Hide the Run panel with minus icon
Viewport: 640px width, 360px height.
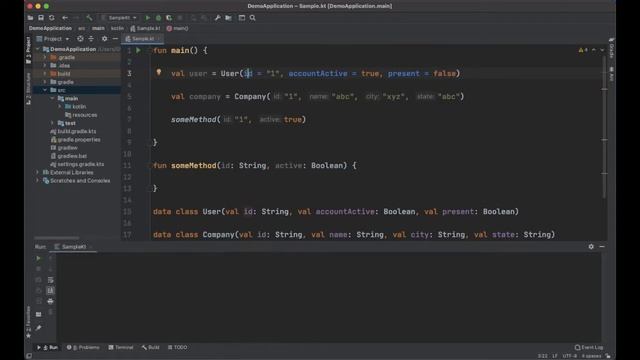602,247
